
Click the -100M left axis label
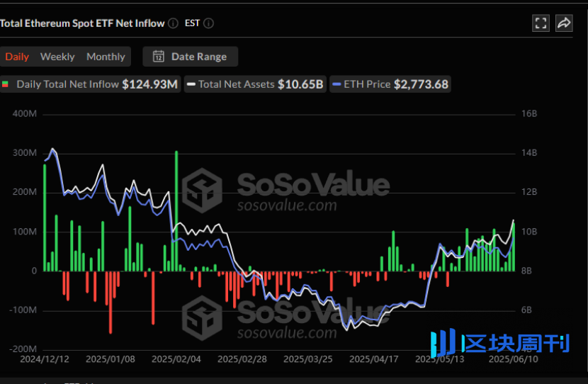point(23,310)
